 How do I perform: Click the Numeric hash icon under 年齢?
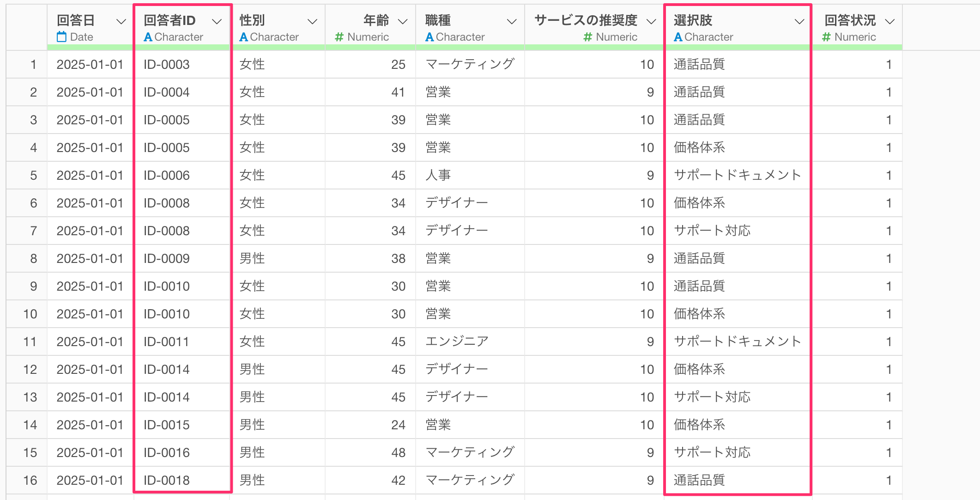tap(339, 37)
